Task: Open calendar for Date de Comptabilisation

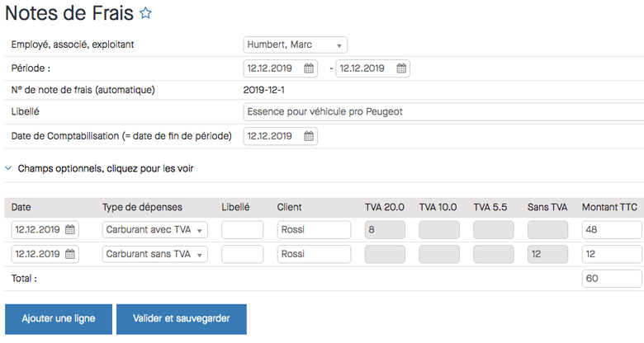Action: pyautogui.click(x=309, y=136)
